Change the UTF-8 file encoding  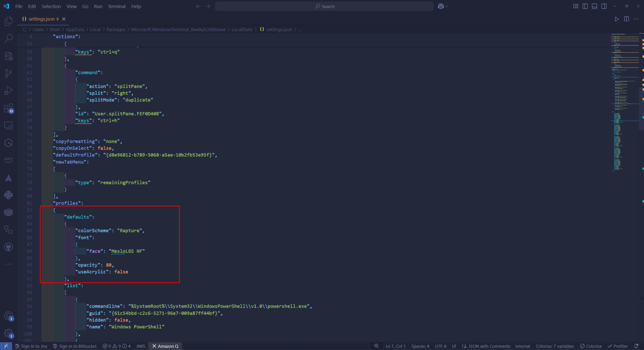[441, 346]
